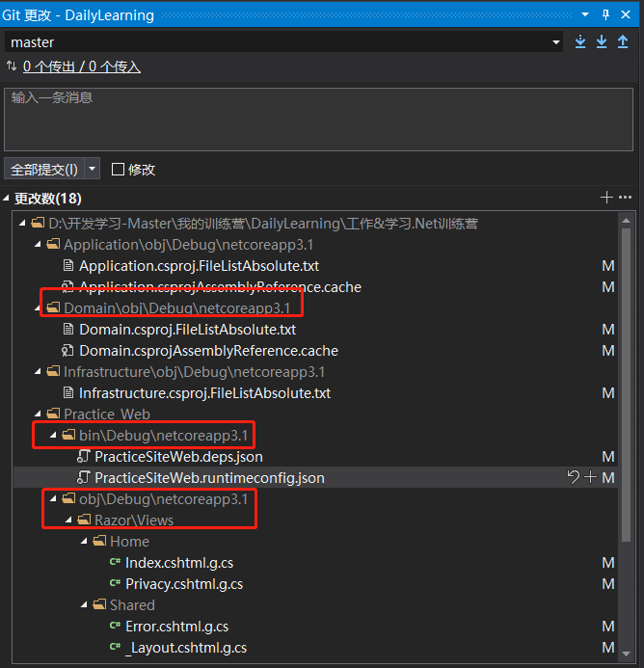Click the 全部提交 commit all button
This screenshot has width=644, height=668.
[x=43, y=169]
